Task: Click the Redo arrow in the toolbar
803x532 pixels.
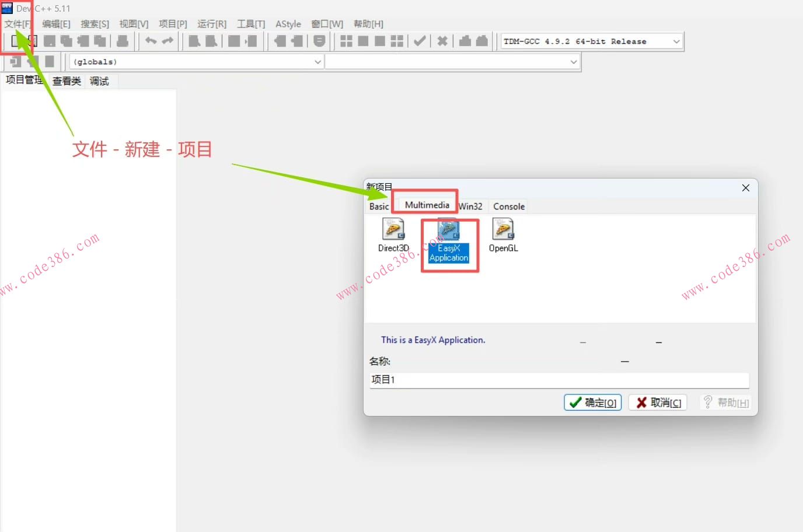Action: 168,41
